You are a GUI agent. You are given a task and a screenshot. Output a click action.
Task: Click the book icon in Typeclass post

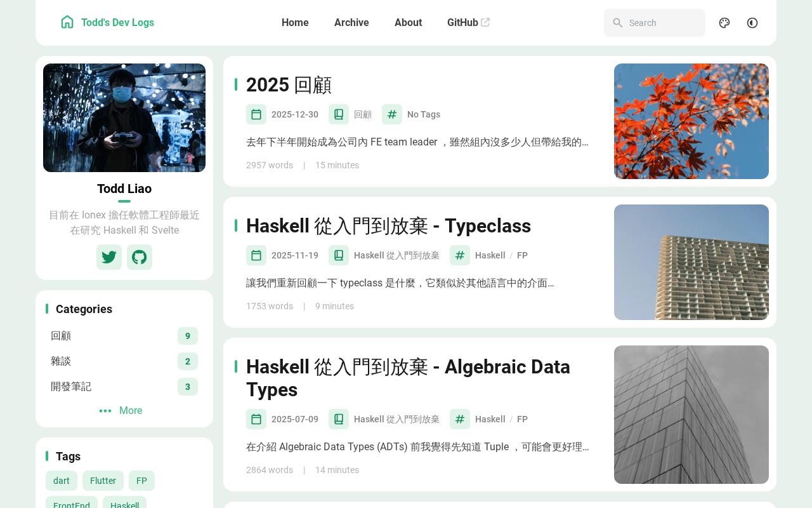(x=339, y=255)
